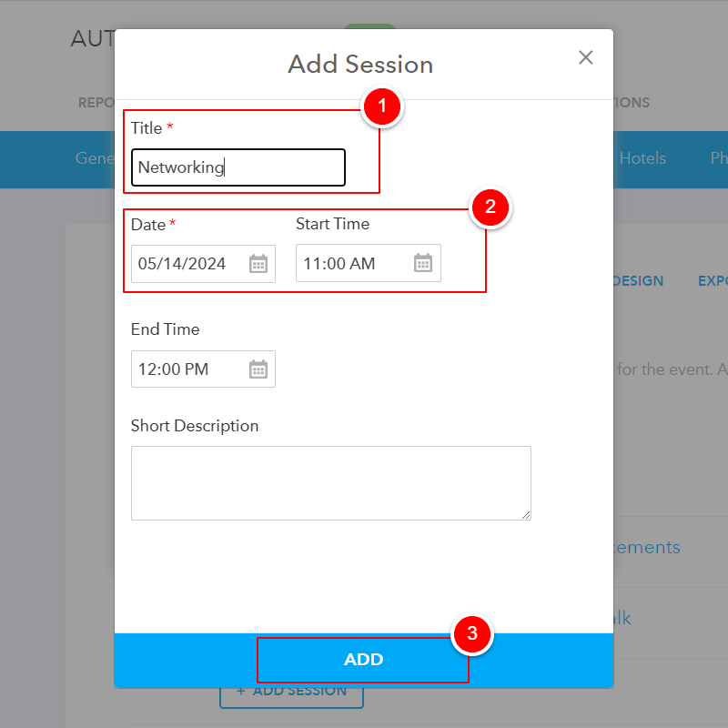
Task: Switch to the Hotels tab
Action: coord(642,158)
